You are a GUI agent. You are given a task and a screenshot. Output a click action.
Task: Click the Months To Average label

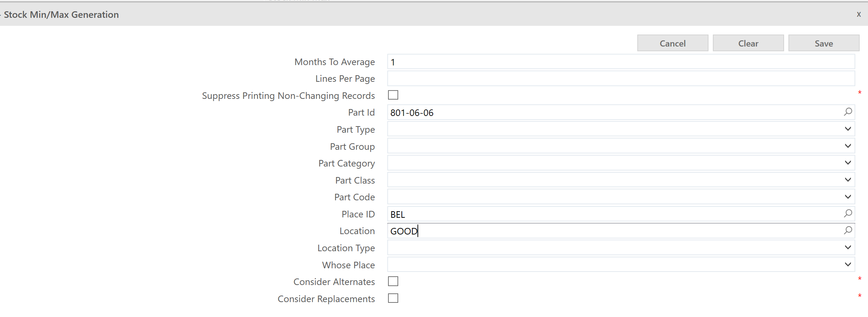coord(335,62)
